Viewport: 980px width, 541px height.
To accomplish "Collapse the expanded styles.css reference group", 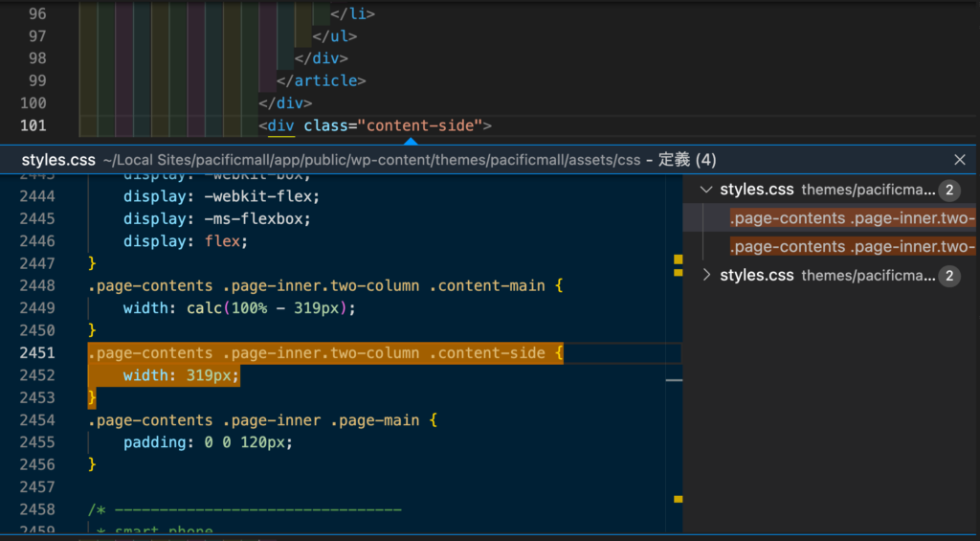I will tap(707, 190).
